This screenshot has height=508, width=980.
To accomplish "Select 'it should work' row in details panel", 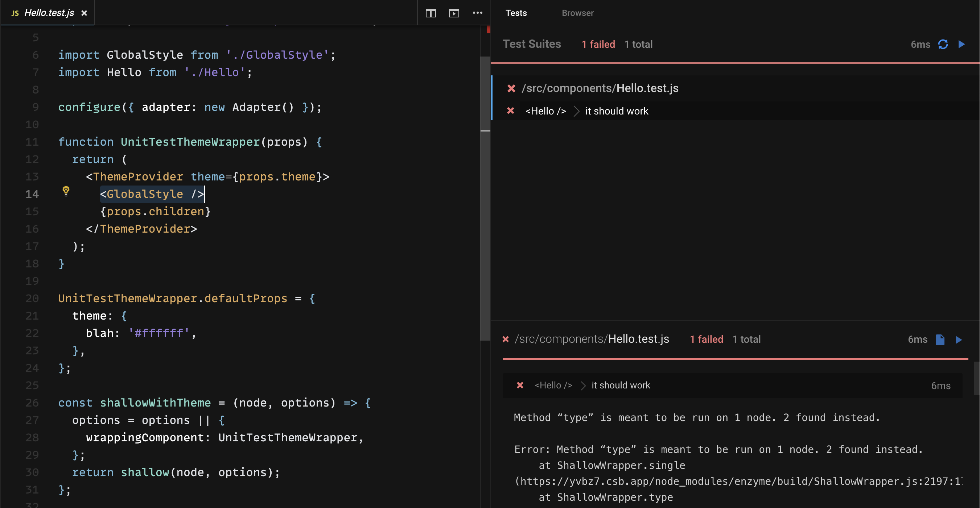I will click(732, 385).
